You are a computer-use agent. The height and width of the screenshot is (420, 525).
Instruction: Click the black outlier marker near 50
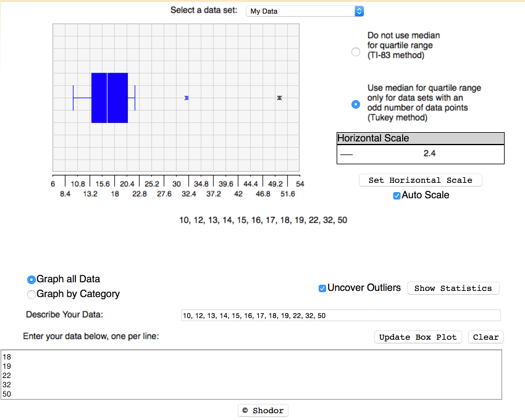point(279,98)
